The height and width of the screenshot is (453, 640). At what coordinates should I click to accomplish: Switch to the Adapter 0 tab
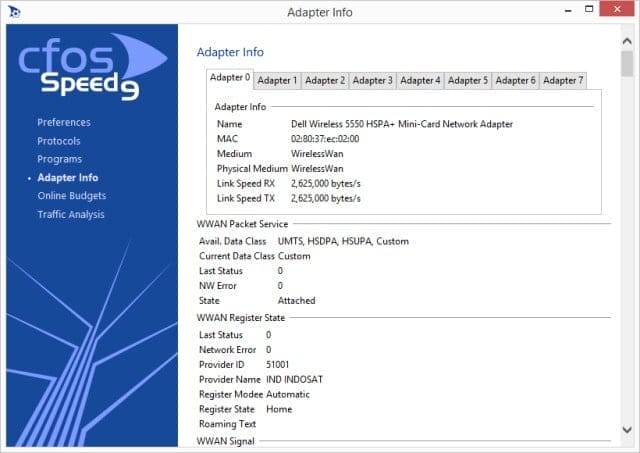tap(230, 78)
